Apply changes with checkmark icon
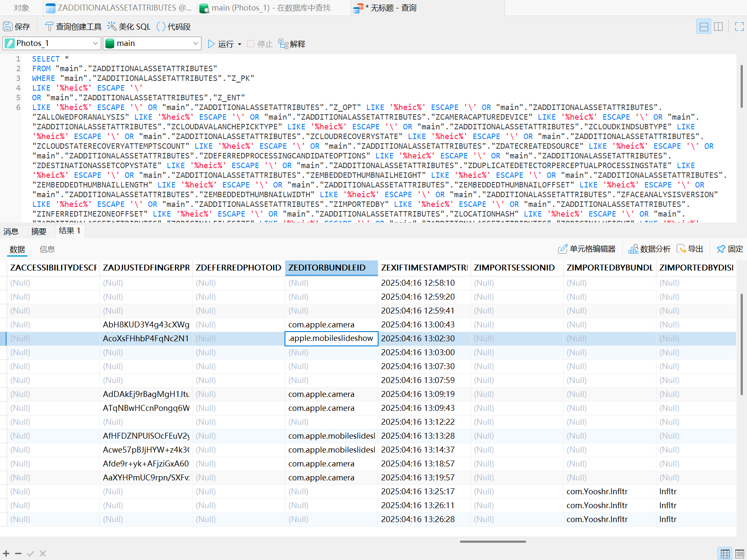Viewport: 747px width, 560px height. (30, 553)
